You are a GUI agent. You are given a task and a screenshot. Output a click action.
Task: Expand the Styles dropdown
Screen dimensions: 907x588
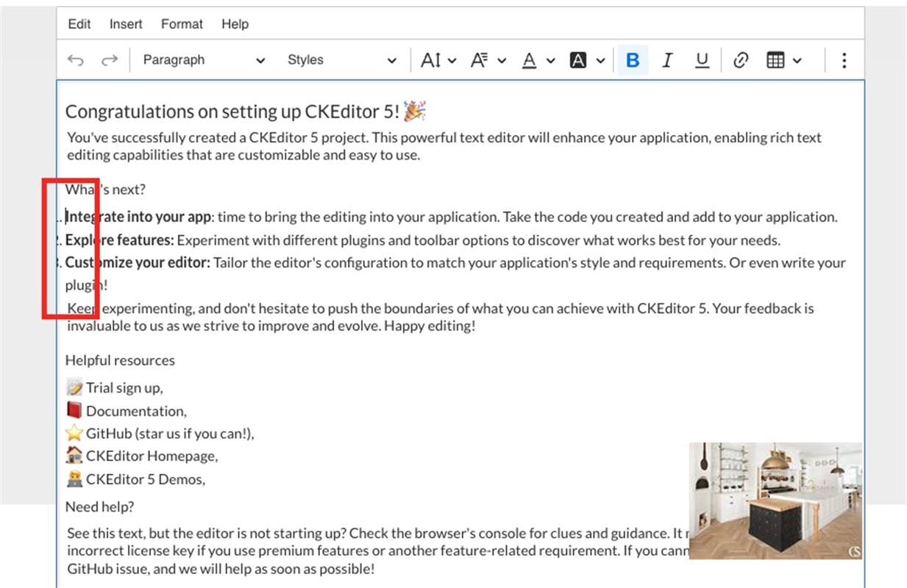coord(341,60)
